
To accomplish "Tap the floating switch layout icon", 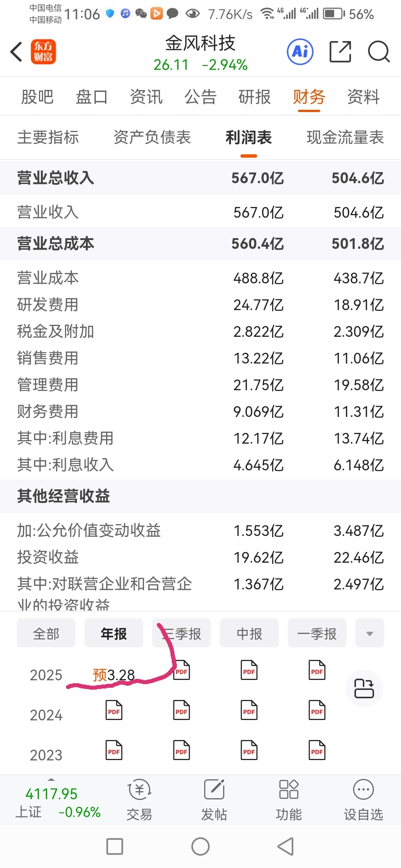I will [364, 688].
